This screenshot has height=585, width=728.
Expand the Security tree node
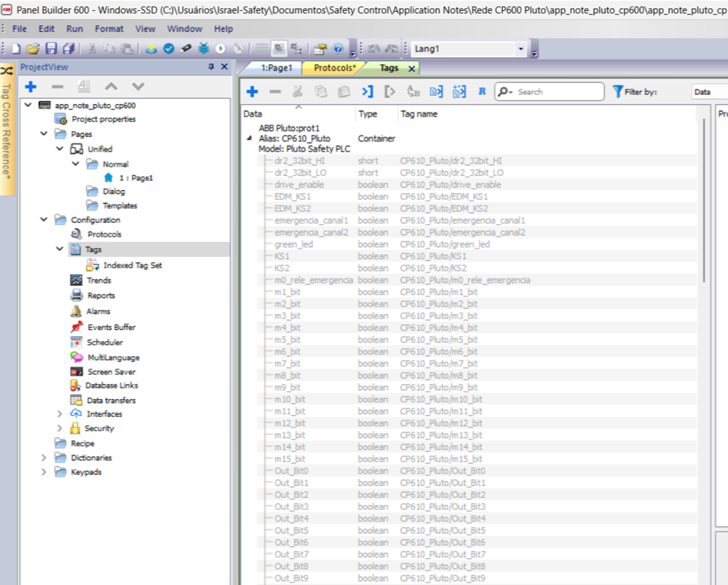(x=60, y=428)
